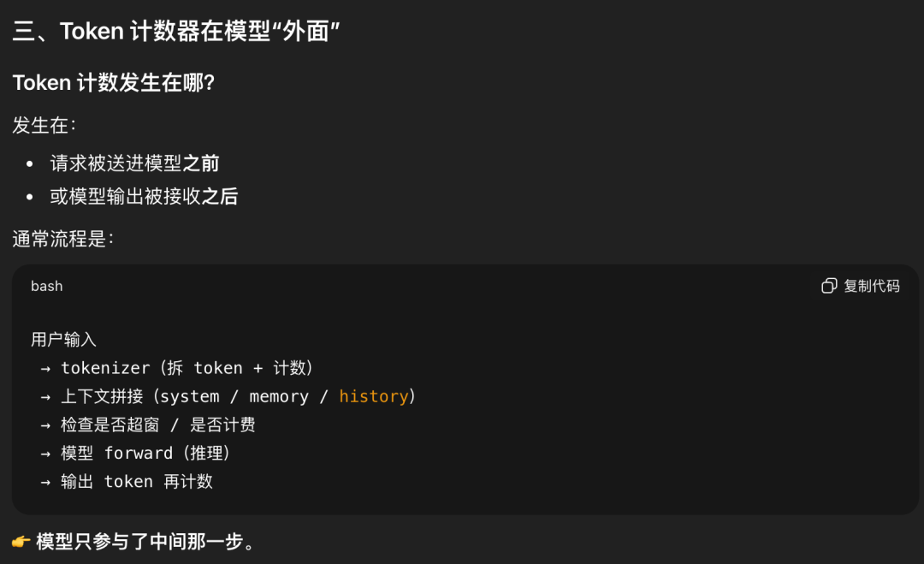
Task: Click the code line 输出 token 再计数
Action: coord(136,481)
